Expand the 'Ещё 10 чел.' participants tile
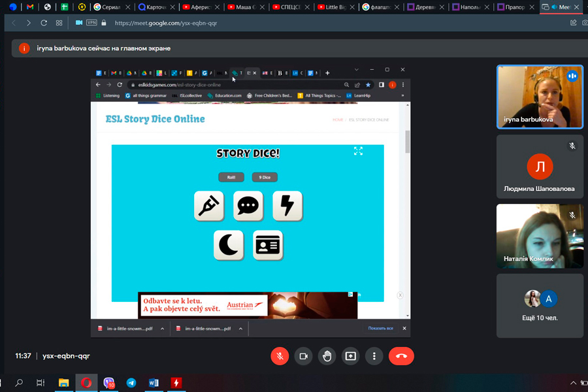The width and height of the screenshot is (588, 392). pos(540,305)
